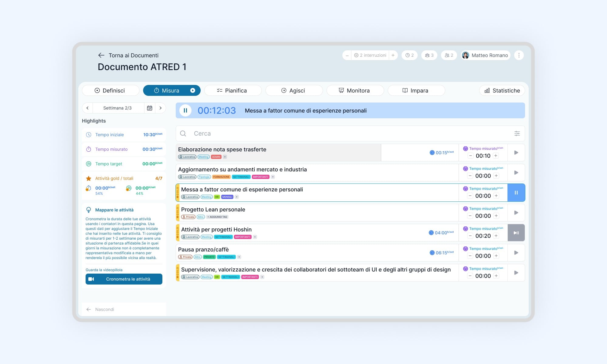The width and height of the screenshot is (607, 364).
Task: Open Matteo Romano user profile
Action: click(x=486, y=55)
